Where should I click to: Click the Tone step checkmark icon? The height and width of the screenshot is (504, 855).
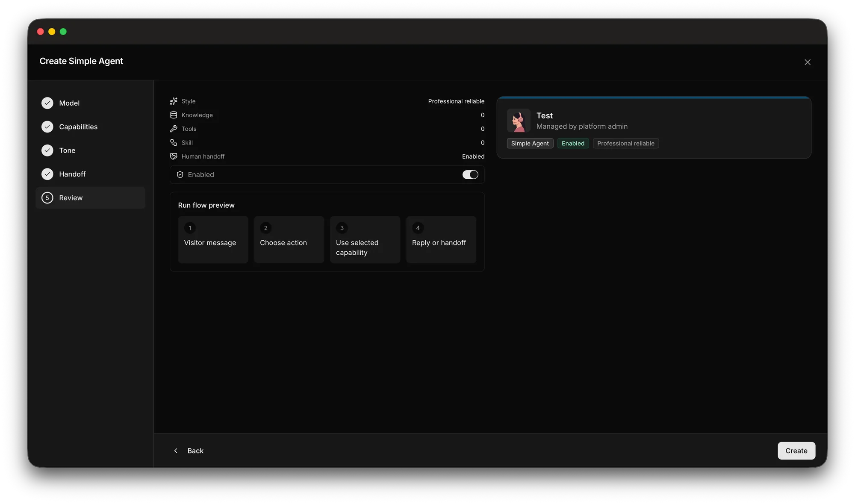(x=47, y=150)
